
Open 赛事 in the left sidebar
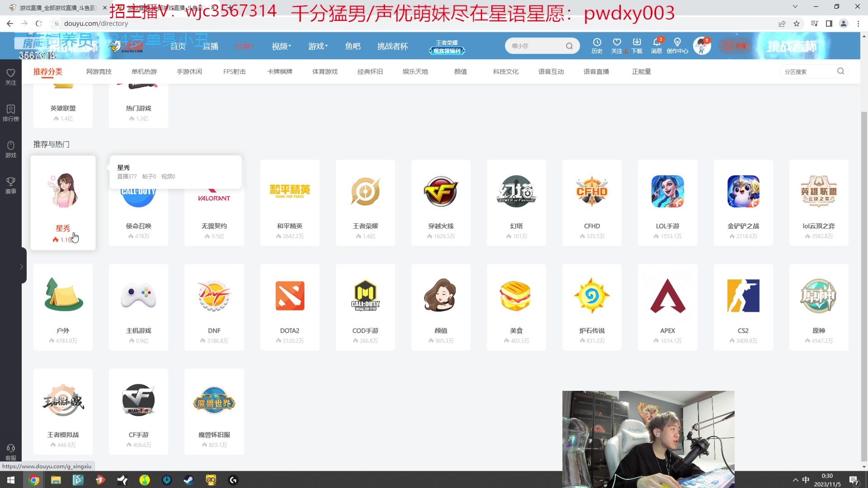coord(11,185)
